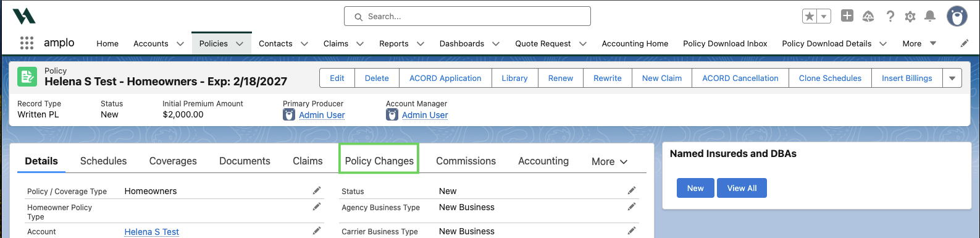
Task: Click the Account Manager avatar icon
Action: [392, 114]
